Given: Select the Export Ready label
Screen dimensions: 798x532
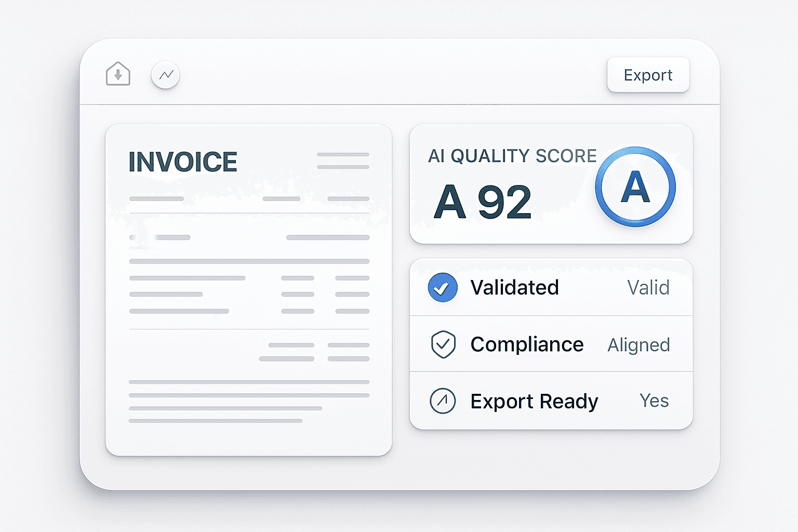Looking at the screenshot, I should click(534, 402).
